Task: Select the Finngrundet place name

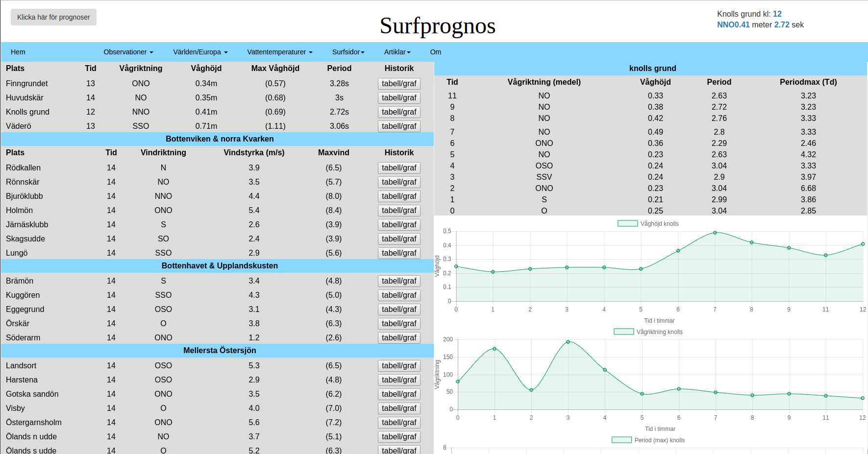Action: coord(27,84)
